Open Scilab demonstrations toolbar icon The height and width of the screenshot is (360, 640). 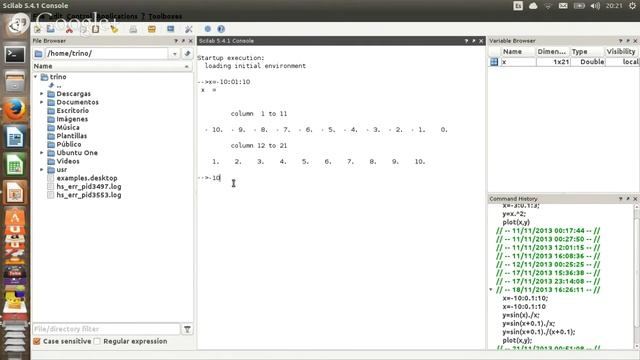tap(208, 29)
